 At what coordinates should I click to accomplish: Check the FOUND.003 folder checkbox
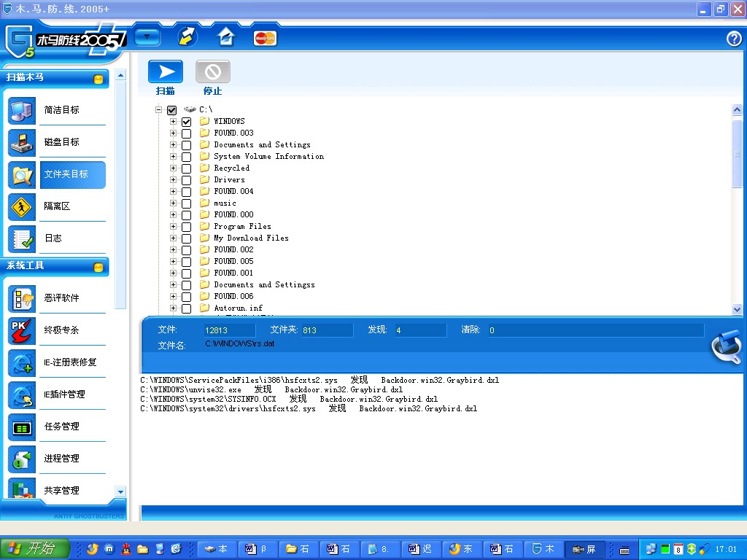[x=186, y=133]
